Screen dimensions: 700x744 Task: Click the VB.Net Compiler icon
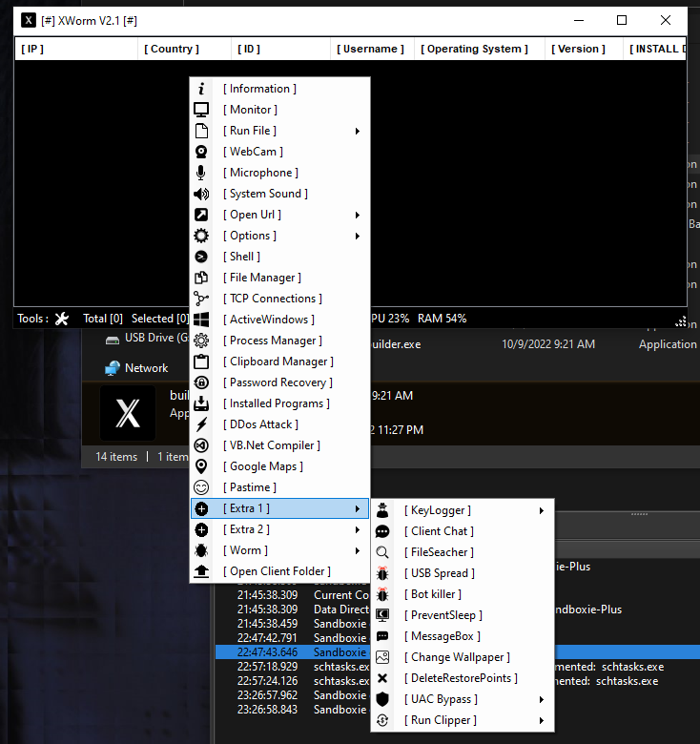pos(201,445)
